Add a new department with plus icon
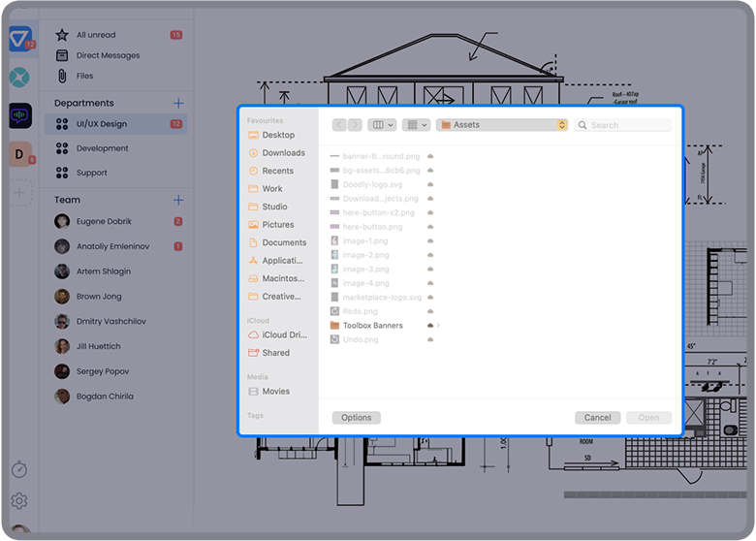This screenshot has height=541, width=756. 178,103
